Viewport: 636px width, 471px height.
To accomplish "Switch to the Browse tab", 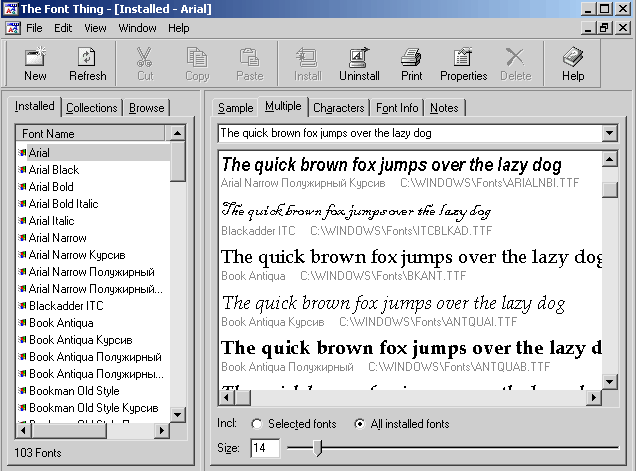I will [x=146, y=108].
